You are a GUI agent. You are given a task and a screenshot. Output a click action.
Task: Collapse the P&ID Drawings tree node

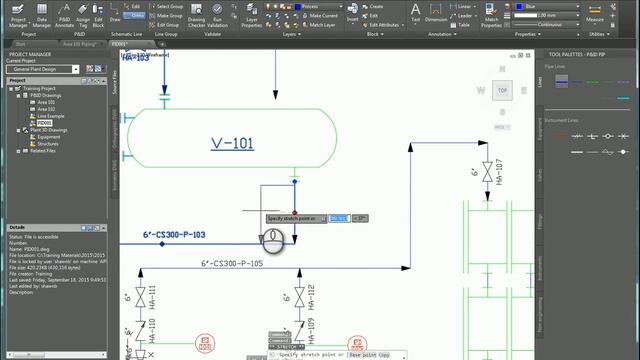[x=18, y=96]
